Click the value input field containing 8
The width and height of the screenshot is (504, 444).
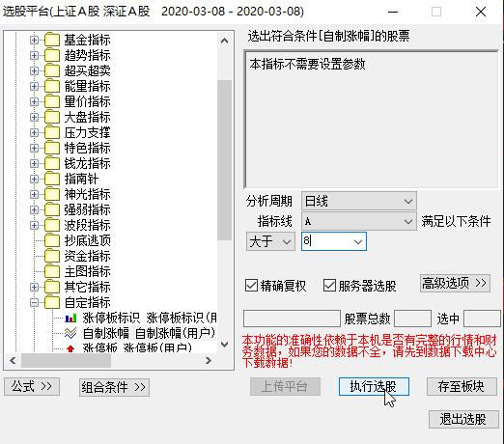(334, 241)
